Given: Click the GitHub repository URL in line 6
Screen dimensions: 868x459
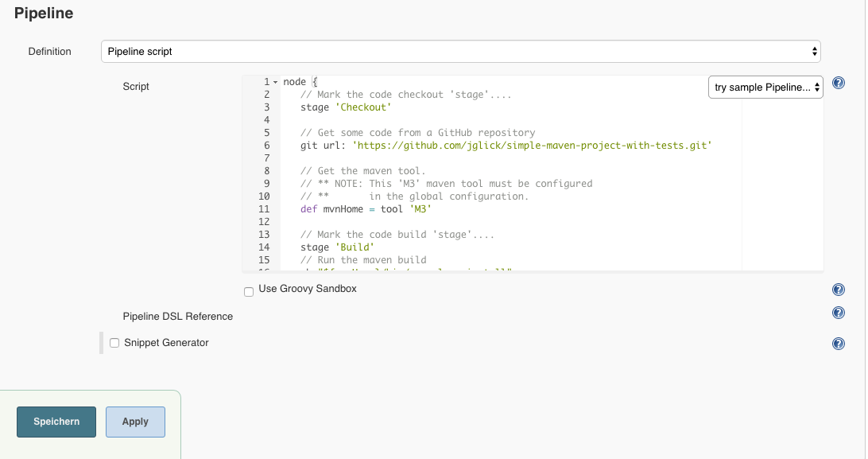Looking at the screenshot, I should pos(532,146).
